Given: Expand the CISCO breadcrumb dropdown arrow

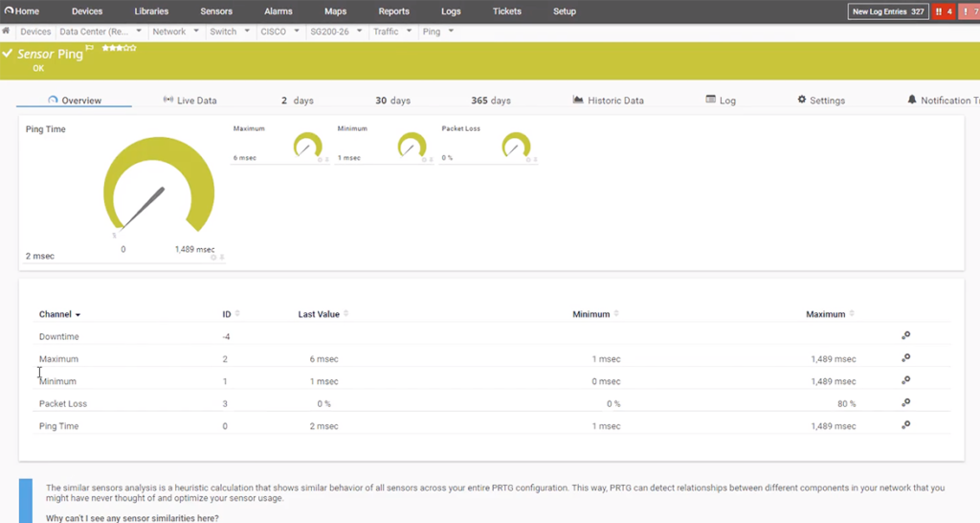Looking at the screenshot, I should tap(295, 32).
